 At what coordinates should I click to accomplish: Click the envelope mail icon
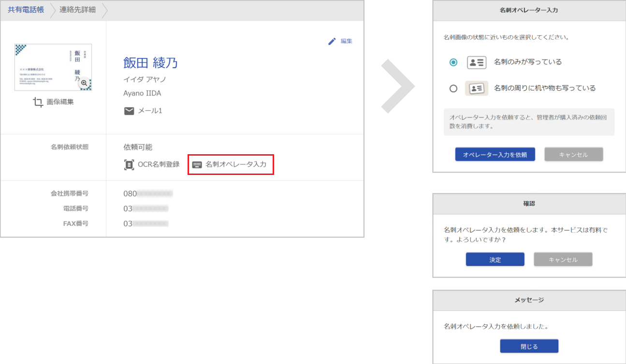[129, 111]
